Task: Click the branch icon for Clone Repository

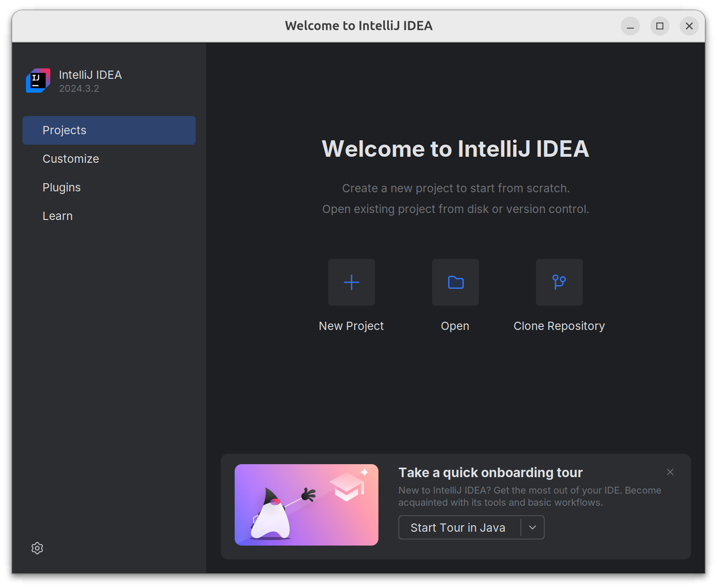Action: tap(559, 282)
